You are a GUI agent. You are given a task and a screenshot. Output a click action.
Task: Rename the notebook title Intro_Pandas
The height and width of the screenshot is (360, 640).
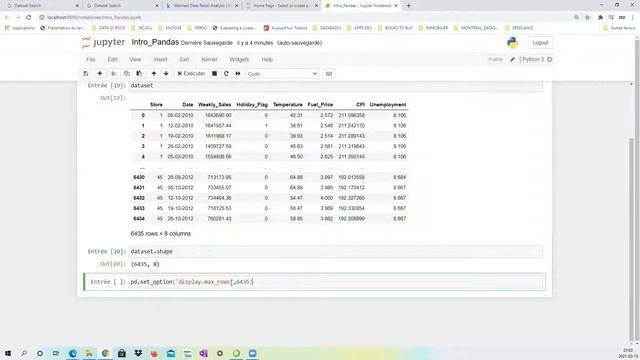[x=155, y=42]
